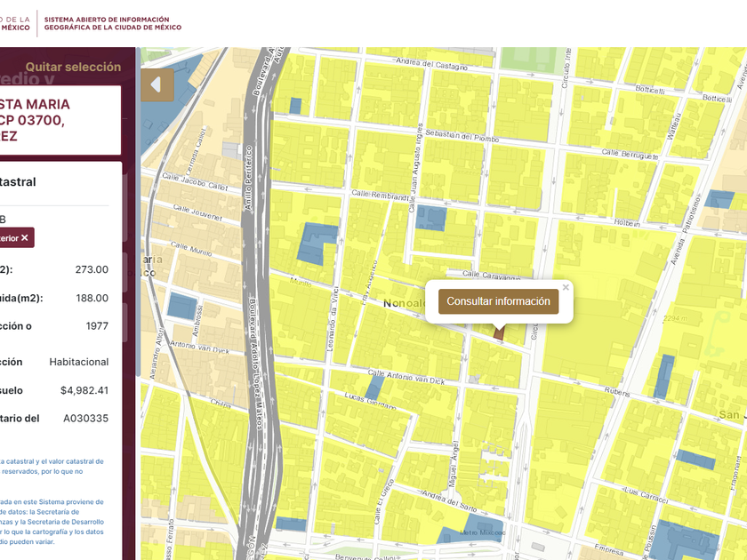
Task: Select the small blue parcel near Boulevard at top
Action: click(x=295, y=106)
